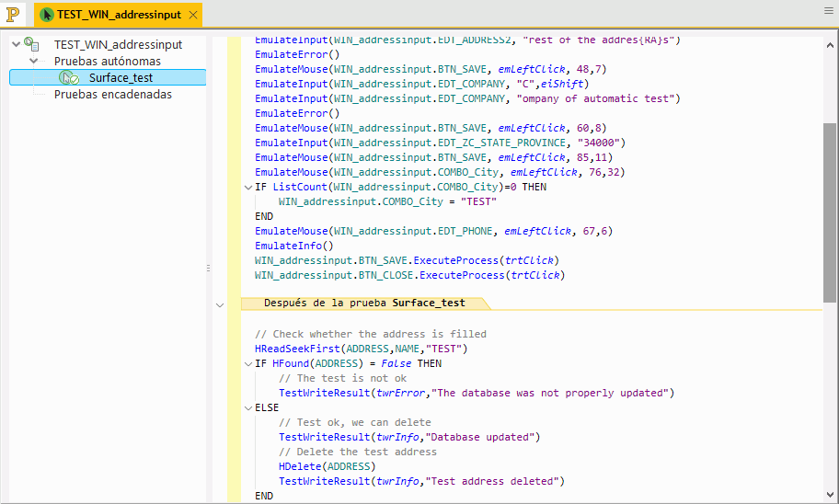Click the EmulateMouse BTN_SAVE 48,7 line
Viewport: 839px width, 504px height.
[431, 69]
